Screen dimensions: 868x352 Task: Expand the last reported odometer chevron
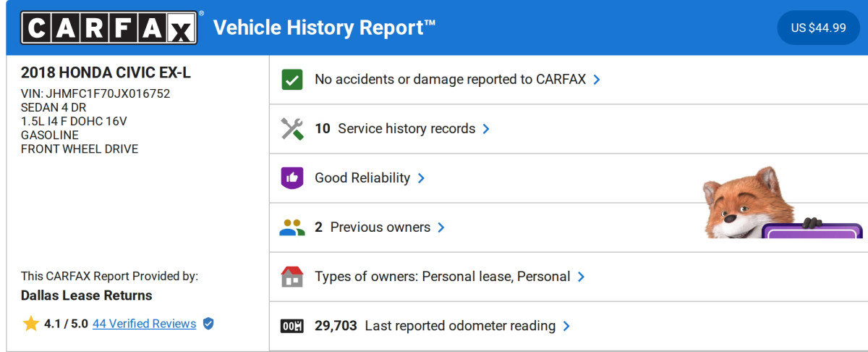point(566,326)
